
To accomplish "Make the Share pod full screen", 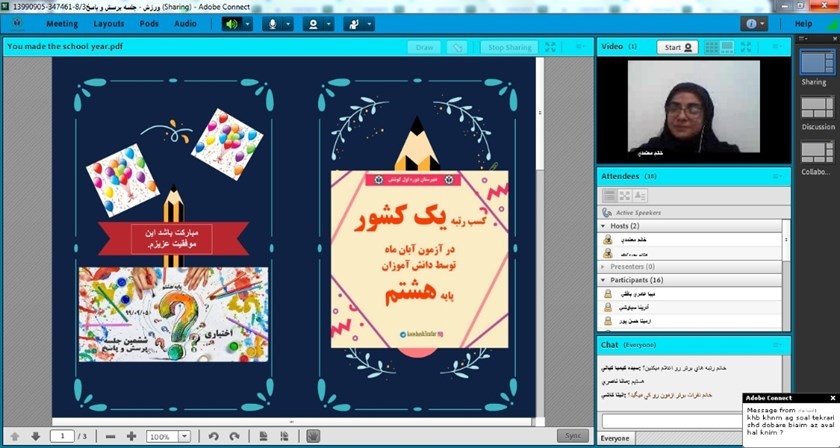I will coord(551,47).
